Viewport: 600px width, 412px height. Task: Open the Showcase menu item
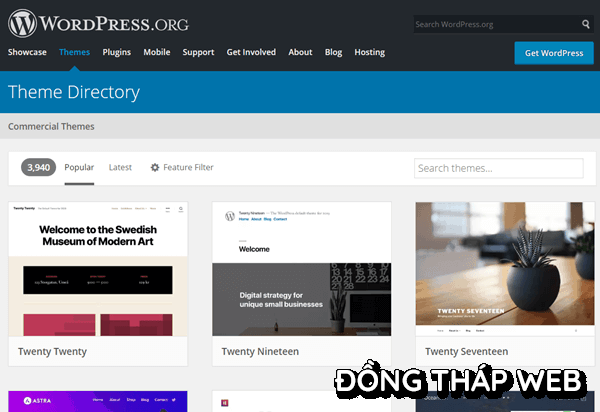click(27, 52)
